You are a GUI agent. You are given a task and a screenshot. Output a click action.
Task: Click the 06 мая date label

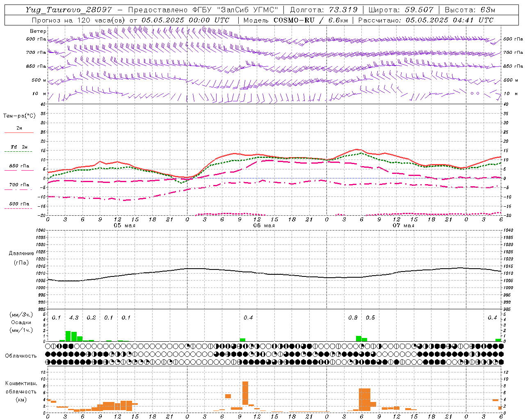coord(264,226)
